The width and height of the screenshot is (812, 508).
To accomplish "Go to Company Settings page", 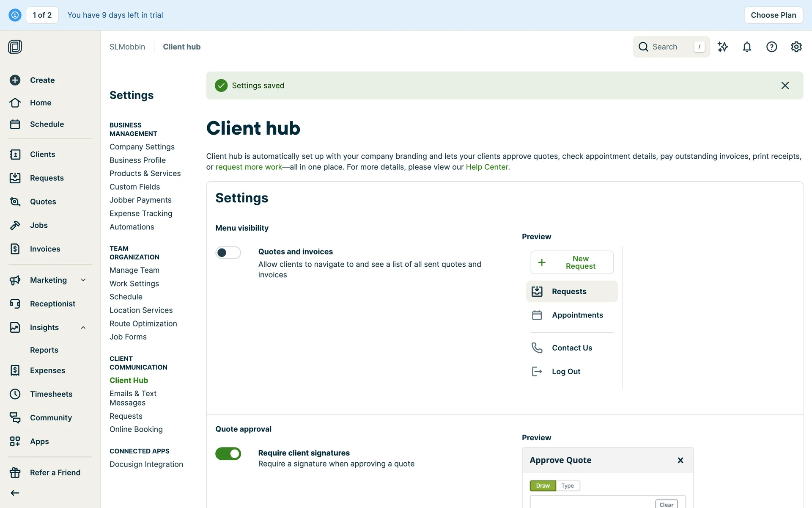I will [142, 147].
